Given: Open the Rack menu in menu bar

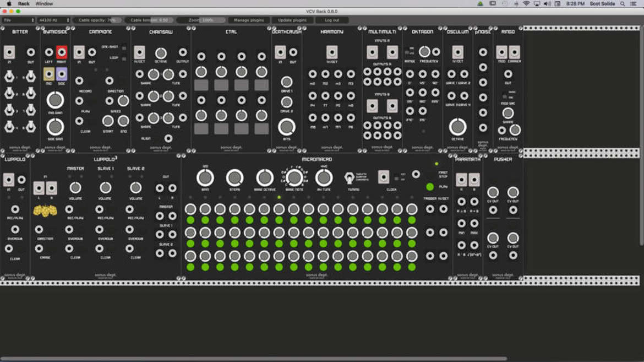Looking at the screenshot, I should click(x=24, y=4).
